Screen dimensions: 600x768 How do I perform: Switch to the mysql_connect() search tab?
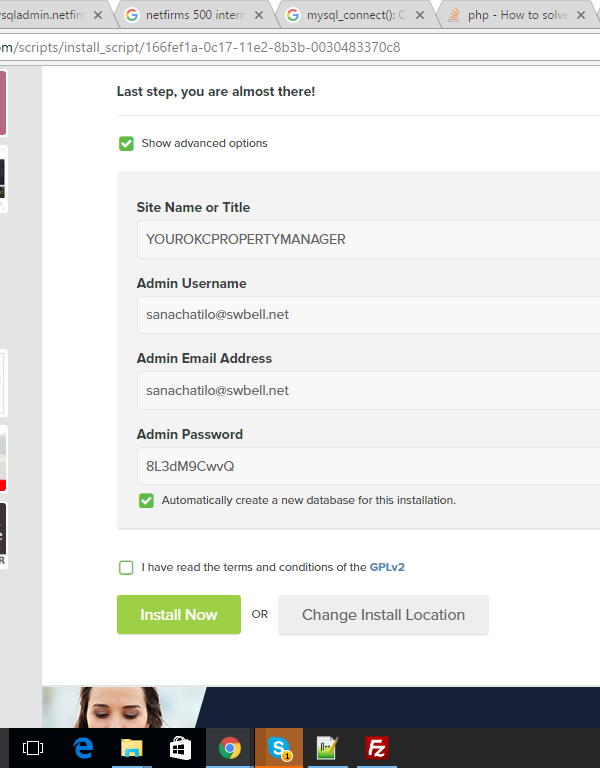[x=352, y=14]
